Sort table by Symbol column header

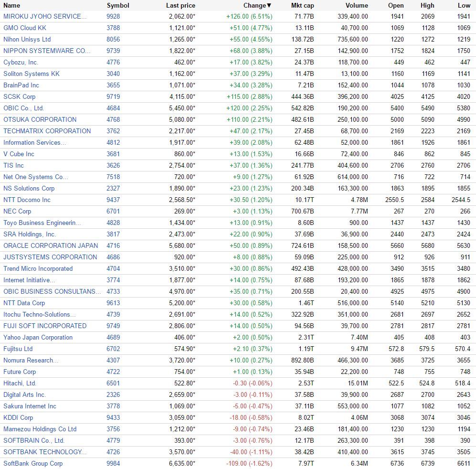coord(118,5)
